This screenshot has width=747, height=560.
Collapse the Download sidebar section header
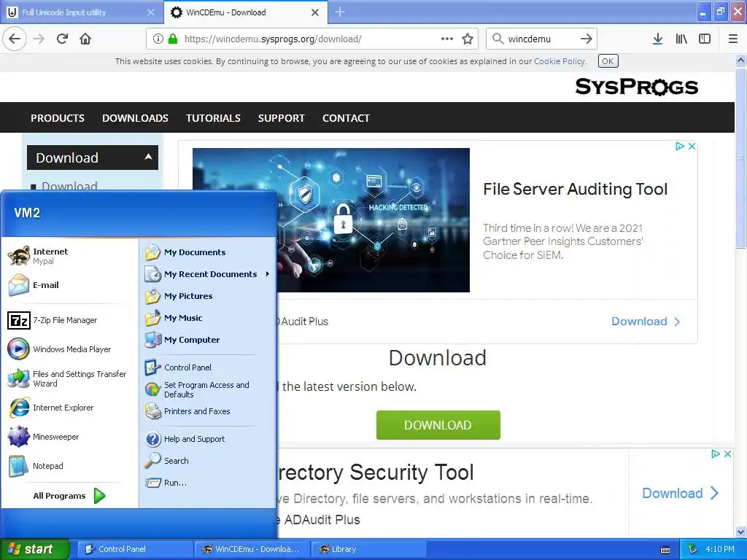tap(93, 157)
